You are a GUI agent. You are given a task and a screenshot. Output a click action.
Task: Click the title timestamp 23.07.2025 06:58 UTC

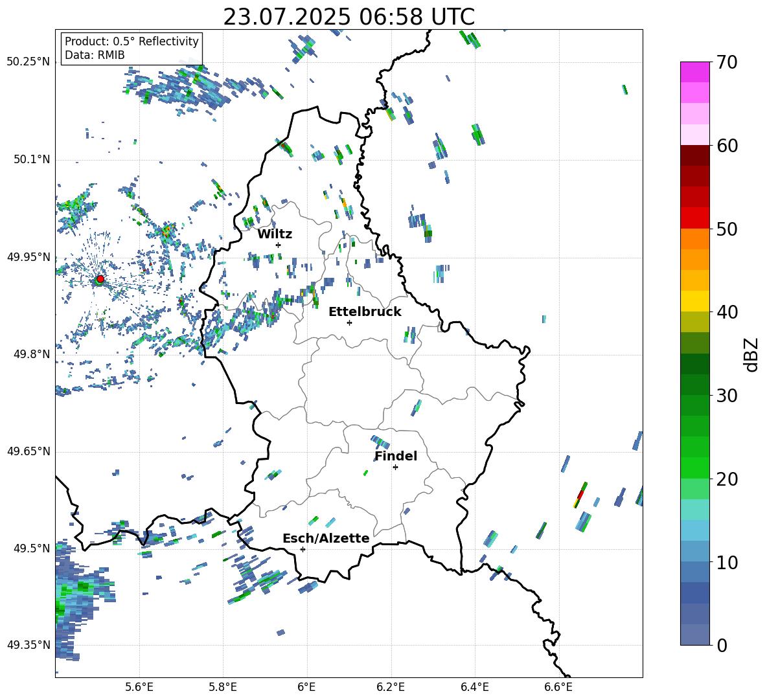click(349, 17)
